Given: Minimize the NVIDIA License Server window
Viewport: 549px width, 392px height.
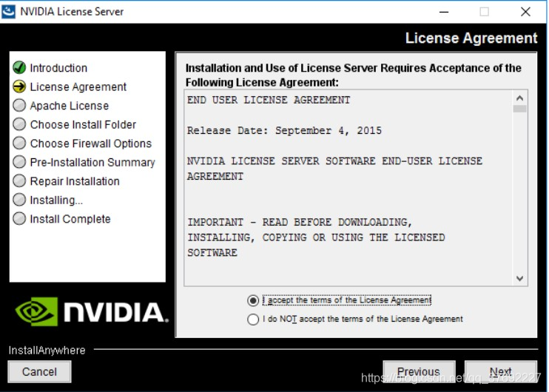Looking at the screenshot, I should (x=444, y=12).
